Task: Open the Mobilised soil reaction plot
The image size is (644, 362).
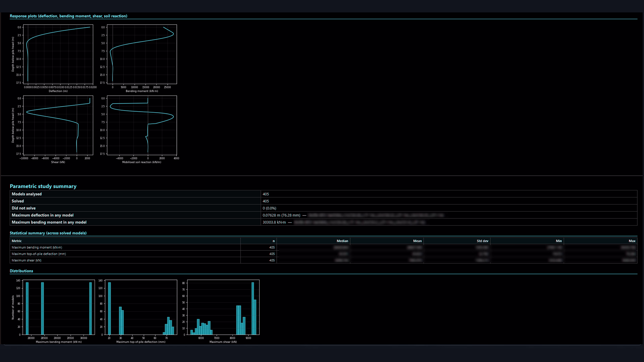Action: pos(142,125)
